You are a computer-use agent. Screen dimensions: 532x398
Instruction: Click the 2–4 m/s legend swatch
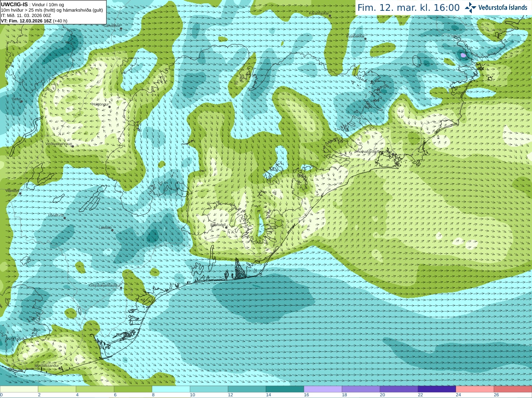[x=57, y=389]
